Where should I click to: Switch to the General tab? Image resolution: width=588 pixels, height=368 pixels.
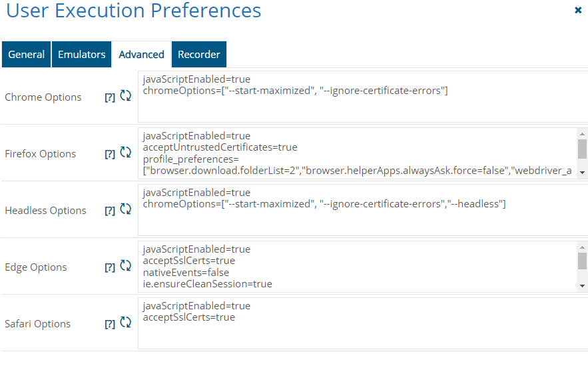click(27, 55)
